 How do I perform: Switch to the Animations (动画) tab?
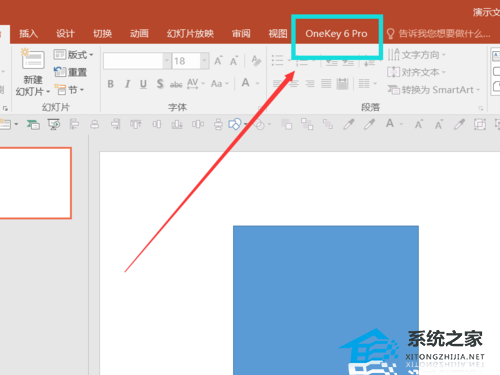pyautogui.click(x=139, y=34)
